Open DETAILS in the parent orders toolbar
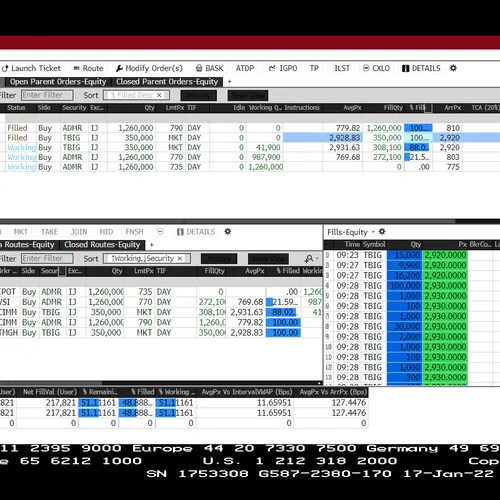 421,68
